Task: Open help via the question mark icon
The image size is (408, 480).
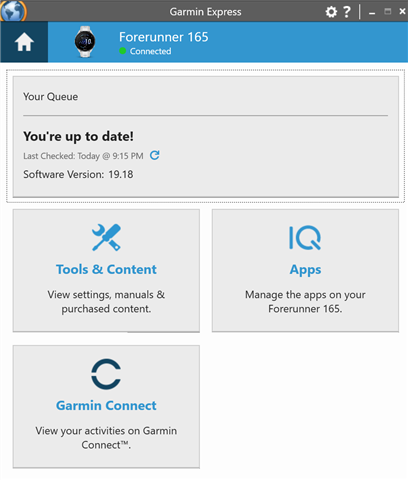Action: 347,12
